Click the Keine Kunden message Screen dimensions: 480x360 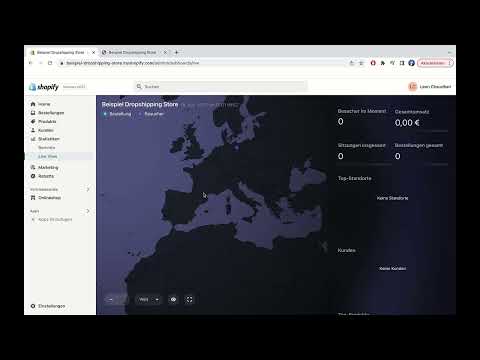(392, 268)
